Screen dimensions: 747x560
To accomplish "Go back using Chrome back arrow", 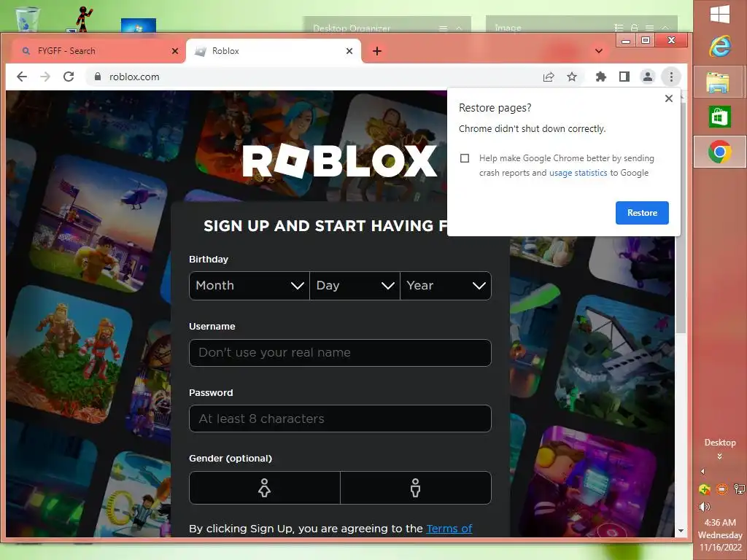I will click(22, 77).
